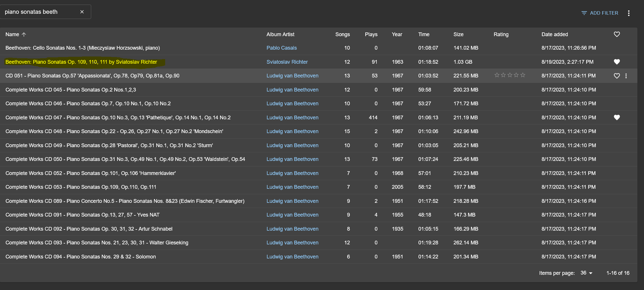The height and width of the screenshot is (290, 644).
Task: Open CD 047 Pathetique album
Action: [x=118, y=117]
